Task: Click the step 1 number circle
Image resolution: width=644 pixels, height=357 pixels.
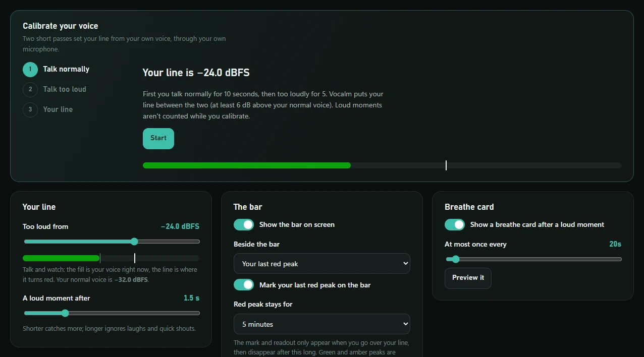Action: pyautogui.click(x=30, y=69)
